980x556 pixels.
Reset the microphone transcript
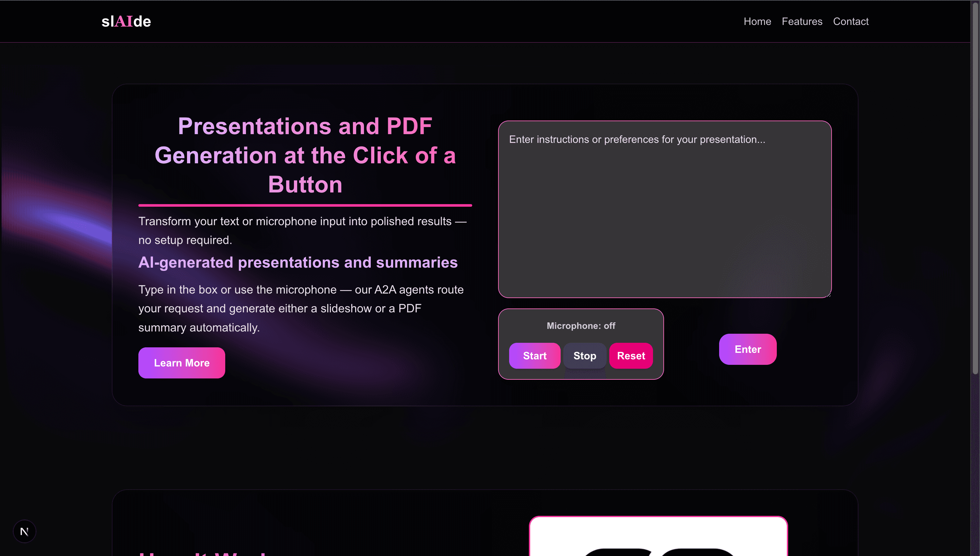click(631, 355)
